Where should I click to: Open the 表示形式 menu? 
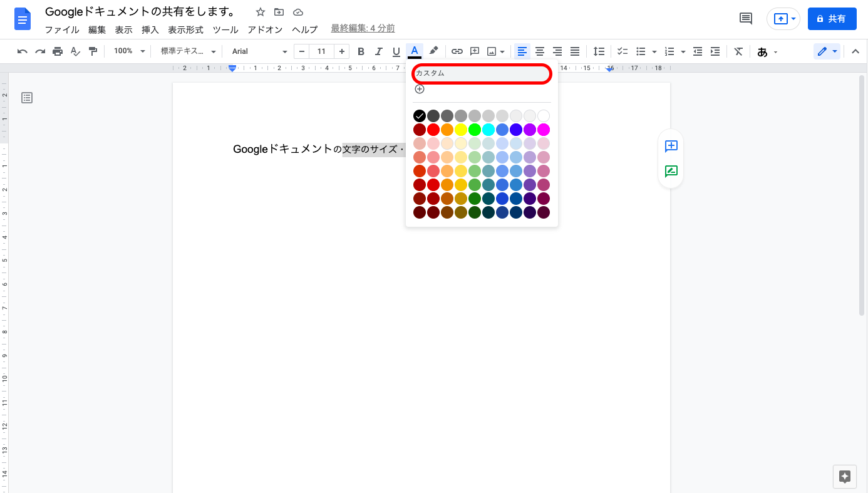coord(185,29)
